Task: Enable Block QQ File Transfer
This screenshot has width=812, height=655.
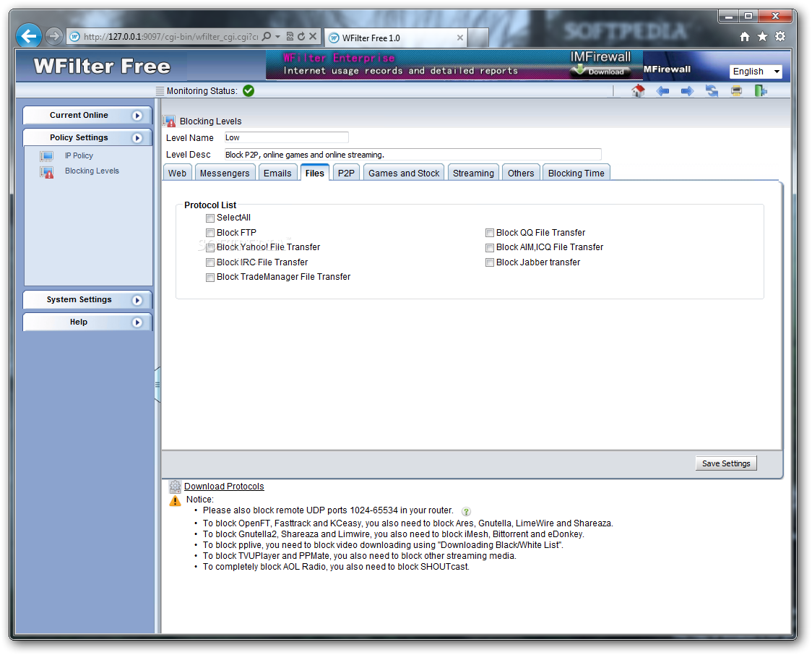Action: (x=489, y=233)
